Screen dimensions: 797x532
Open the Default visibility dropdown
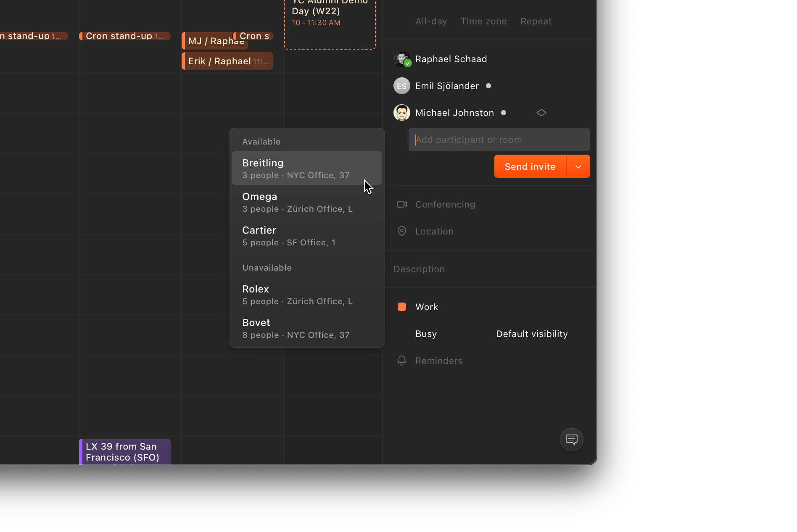tap(531, 334)
